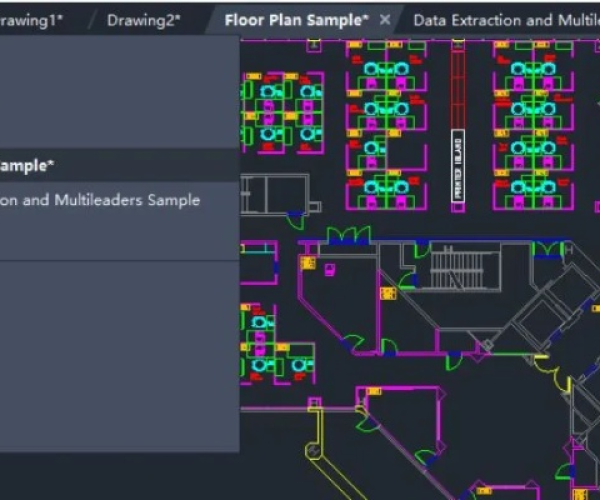The image size is (600, 500).
Task: Select the Floor Plan Sample tab
Action: (x=297, y=20)
